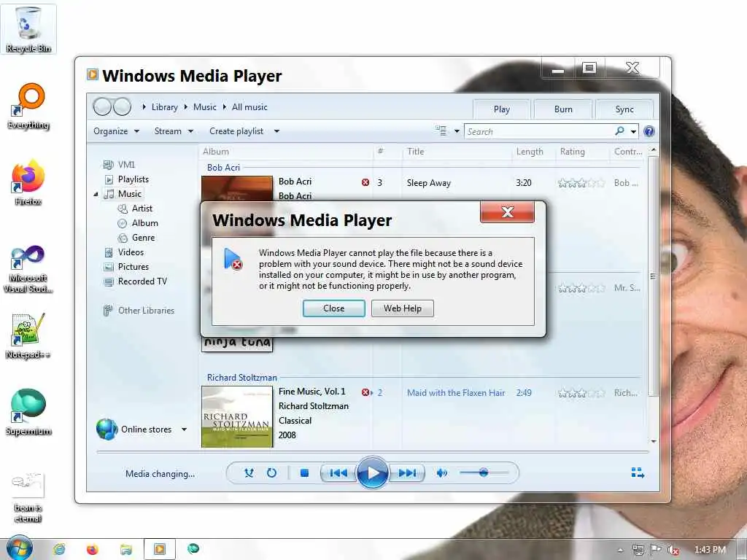This screenshot has height=560, width=747.
Task: Open the Organize menu
Action: (116, 131)
